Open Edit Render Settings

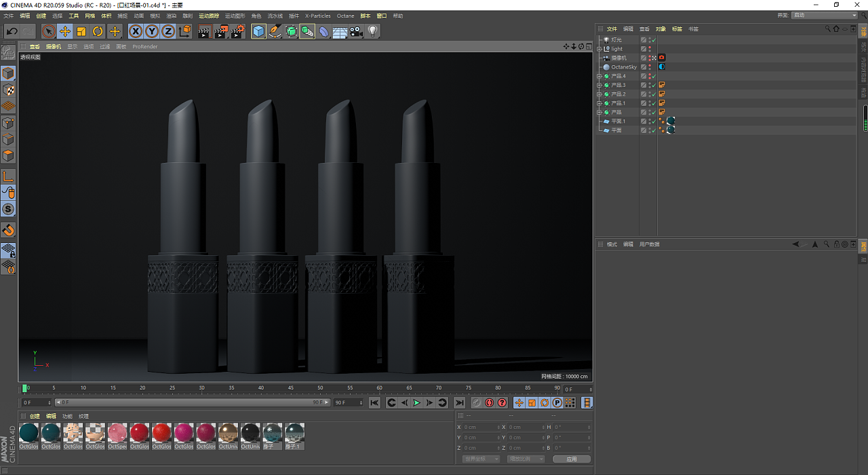[238, 31]
